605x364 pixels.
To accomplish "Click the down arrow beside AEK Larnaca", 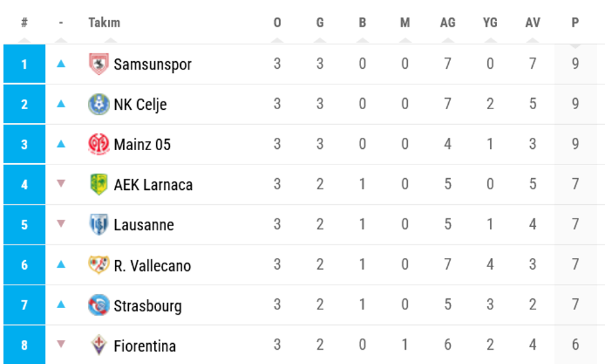I will (x=61, y=184).
